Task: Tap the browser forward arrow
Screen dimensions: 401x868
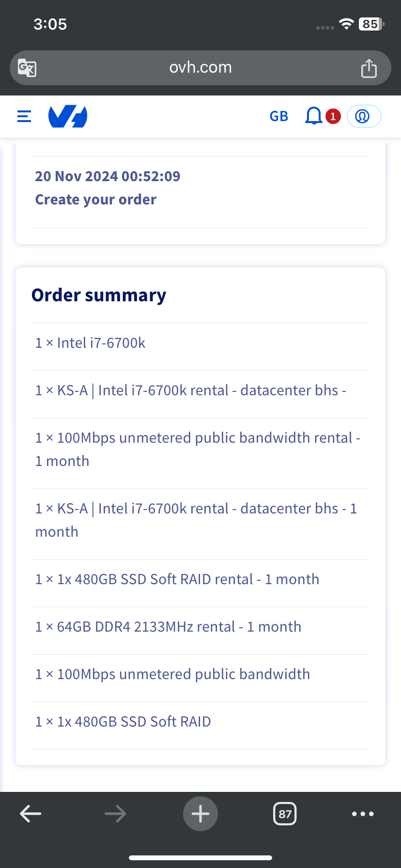Action: coord(115,814)
